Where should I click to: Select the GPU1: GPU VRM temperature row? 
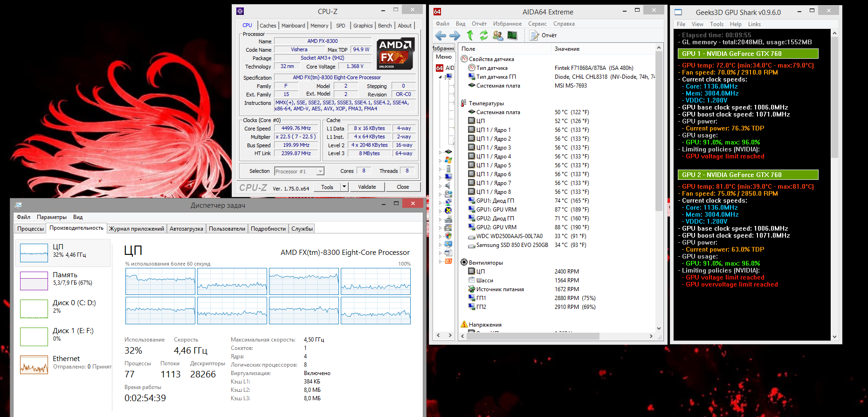[x=557, y=210]
